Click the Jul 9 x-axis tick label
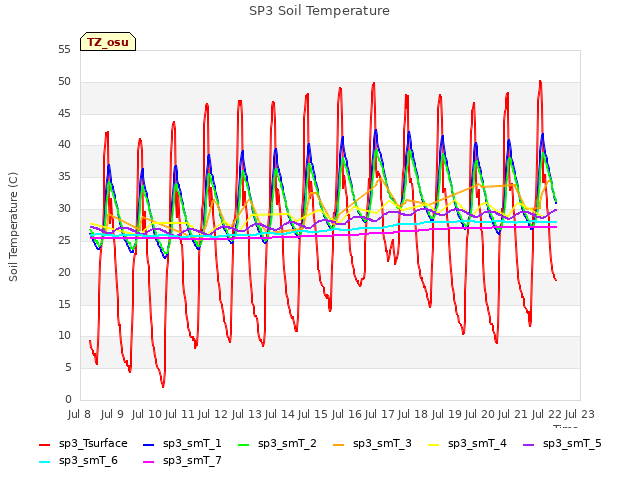 pos(112,414)
